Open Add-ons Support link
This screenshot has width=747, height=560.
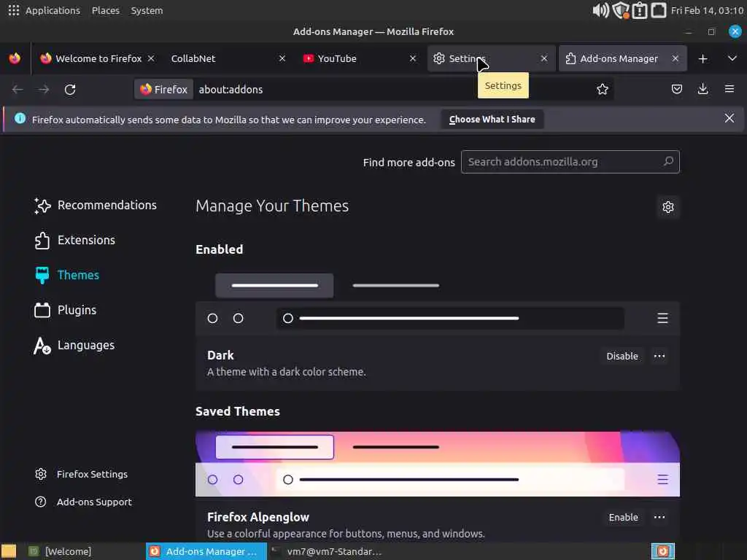tap(83, 502)
